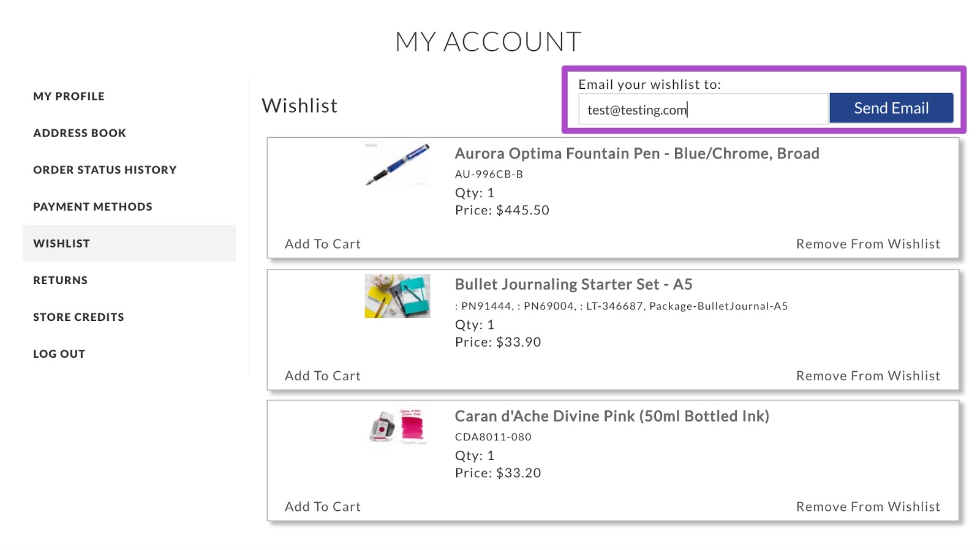Viewport: 980px width, 550px height.
Task: Click the wishlist email address field
Action: click(x=703, y=109)
